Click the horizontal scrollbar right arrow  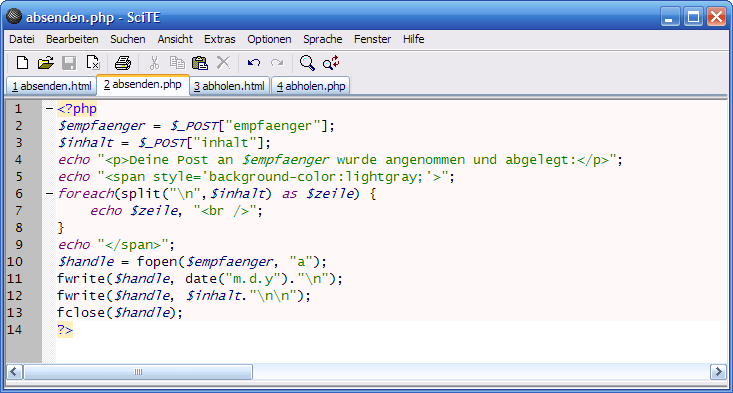pos(718,372)
